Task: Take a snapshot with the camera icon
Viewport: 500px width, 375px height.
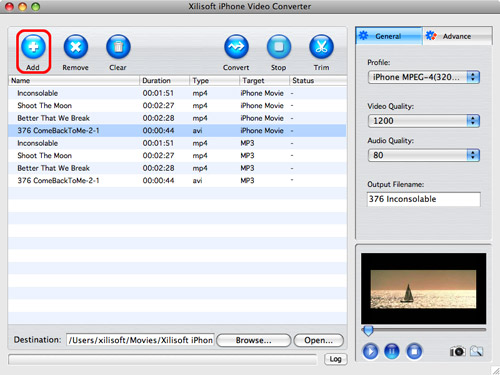Action: pos(457,351)
